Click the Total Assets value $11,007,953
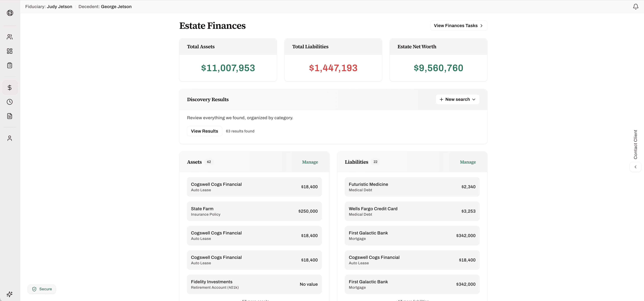644x301 pixels. (228, 68)
